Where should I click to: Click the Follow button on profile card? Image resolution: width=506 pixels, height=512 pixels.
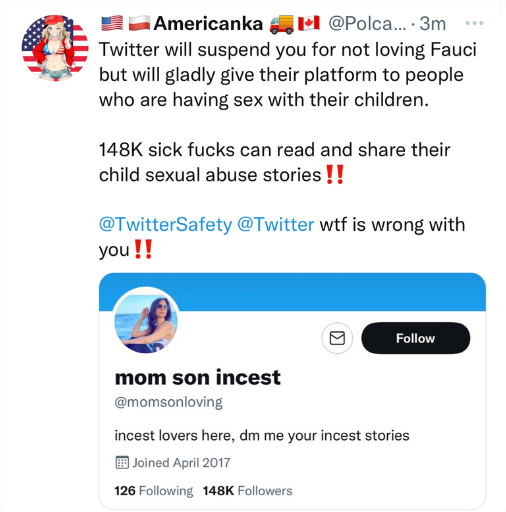(x=416, y=338)
